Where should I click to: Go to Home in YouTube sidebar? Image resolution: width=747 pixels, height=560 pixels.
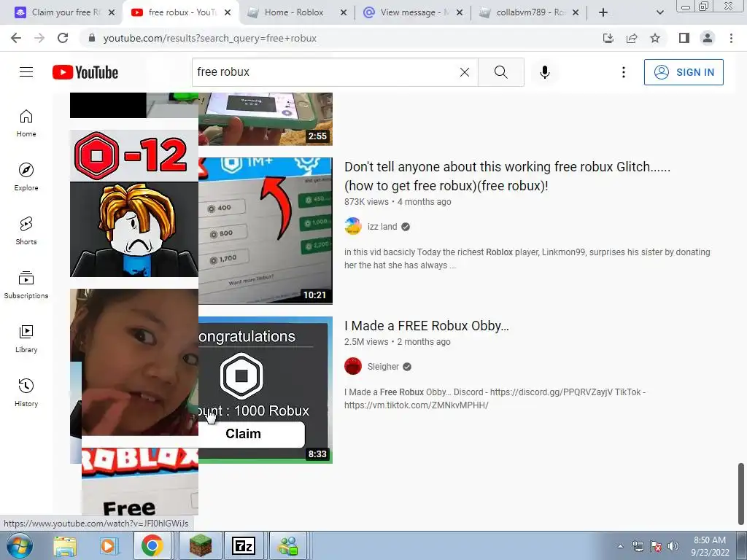pyautogui.click(x=26, y=123)
